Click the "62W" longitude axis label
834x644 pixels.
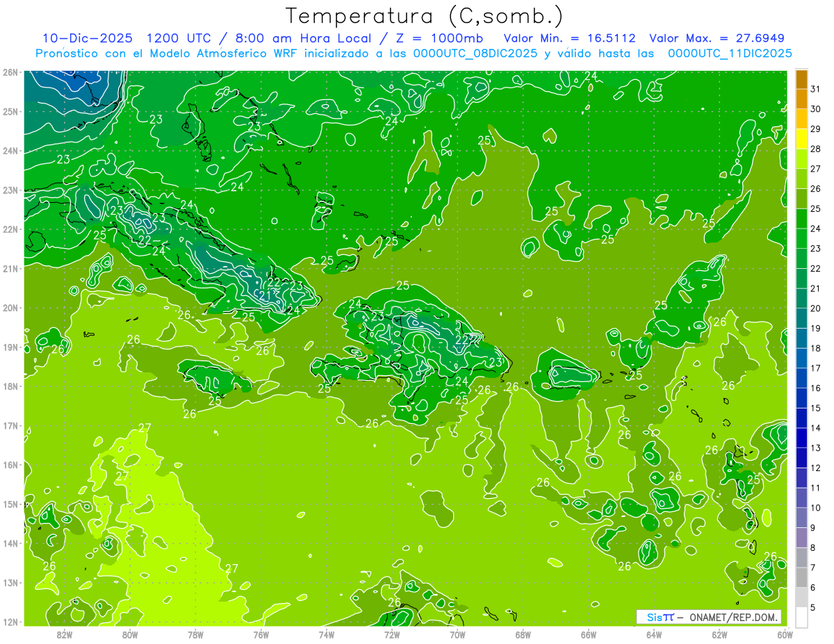719,634
